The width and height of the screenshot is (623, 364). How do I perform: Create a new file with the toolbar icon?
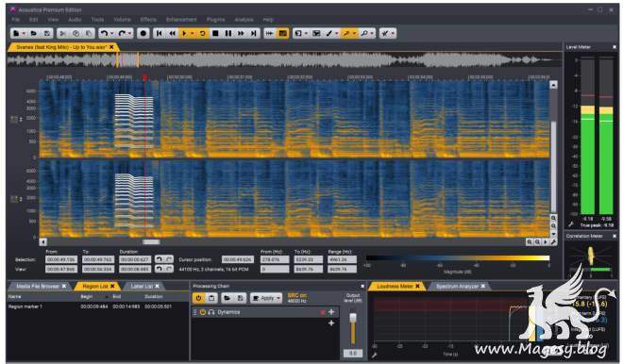pyautogui.click(x=16, y=34)
